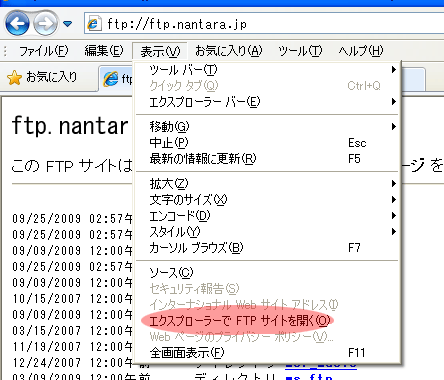Click the browser Forward button

click(45, 24)
